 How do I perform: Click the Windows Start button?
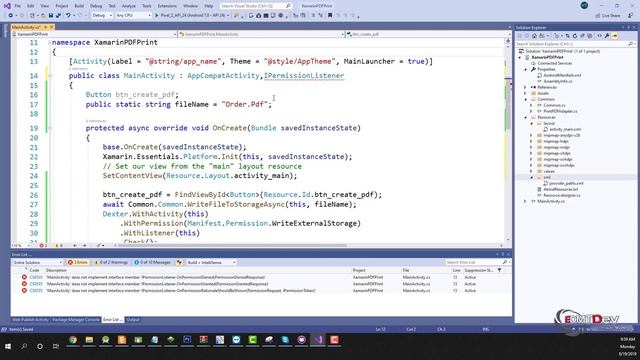pos(8,346)
